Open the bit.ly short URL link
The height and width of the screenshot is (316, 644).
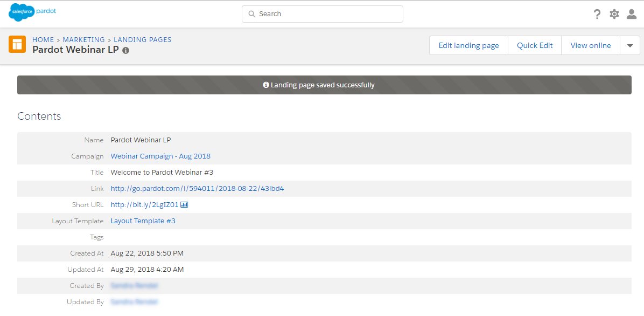[x=144, y=205]
